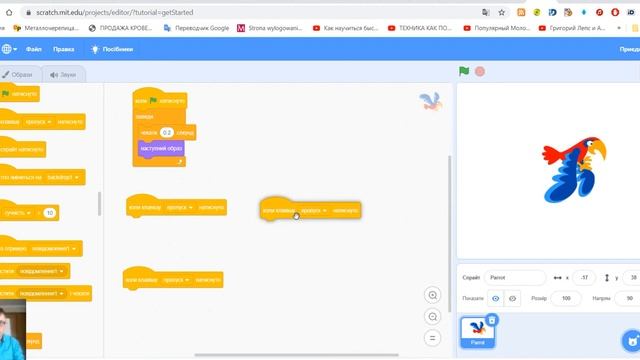The image size is (640, 360).
Task: Click the lightbulb icon next to Посібники
Action: click(x=95, y=49)
